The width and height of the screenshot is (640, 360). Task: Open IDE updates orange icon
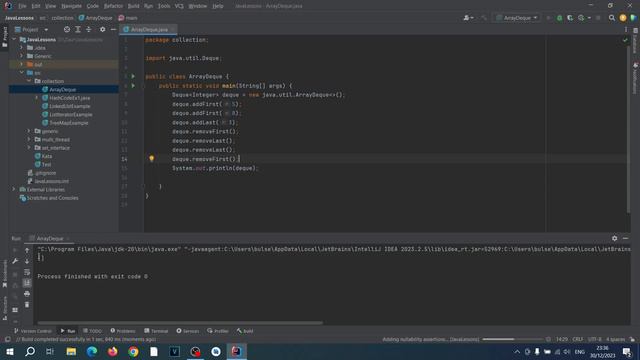[x=623, y=18]
